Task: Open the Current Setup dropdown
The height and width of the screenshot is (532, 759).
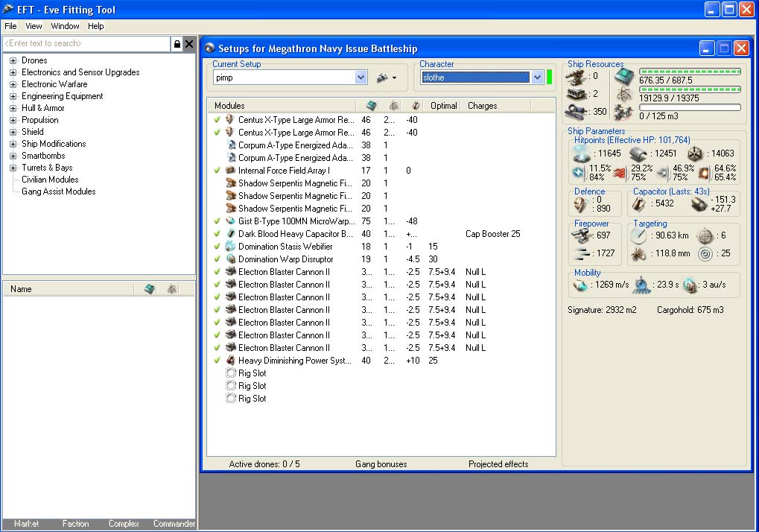Action: [x=361, y=77]
